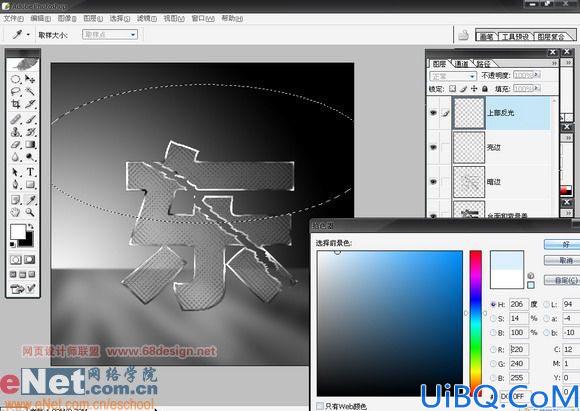
Task: Select the Eraser tool
Action: 15,144
